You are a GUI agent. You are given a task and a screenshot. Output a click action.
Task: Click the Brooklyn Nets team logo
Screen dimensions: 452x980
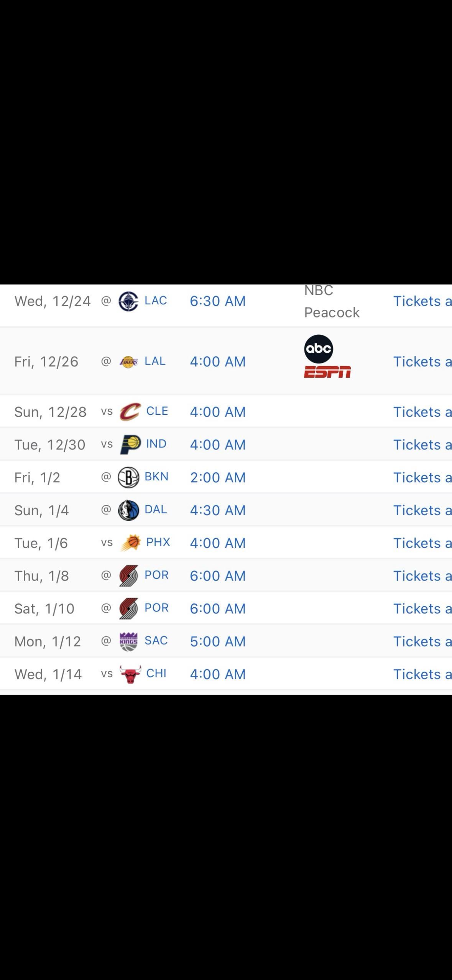click(x=128, y=477)
